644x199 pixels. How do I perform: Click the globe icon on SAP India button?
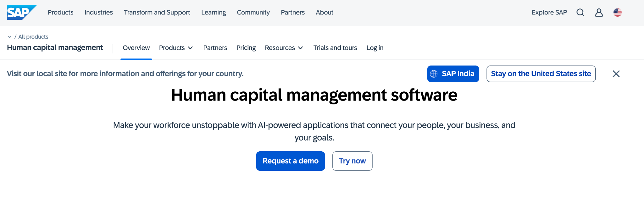[x=434, y=74]
